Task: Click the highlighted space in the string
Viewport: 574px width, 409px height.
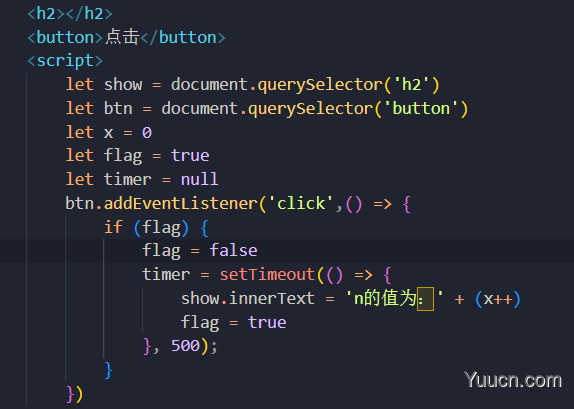Action: [x=425, y=299]
